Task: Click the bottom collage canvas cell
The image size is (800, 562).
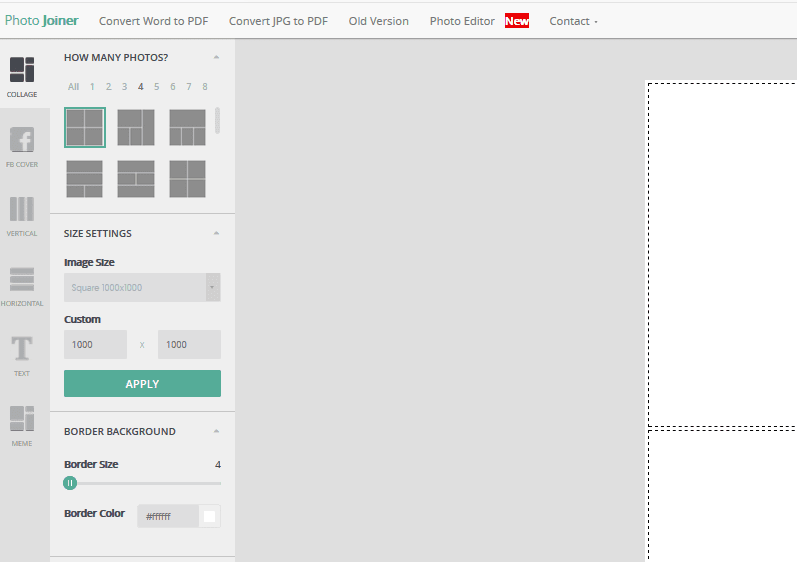Action: coord(722,496)
